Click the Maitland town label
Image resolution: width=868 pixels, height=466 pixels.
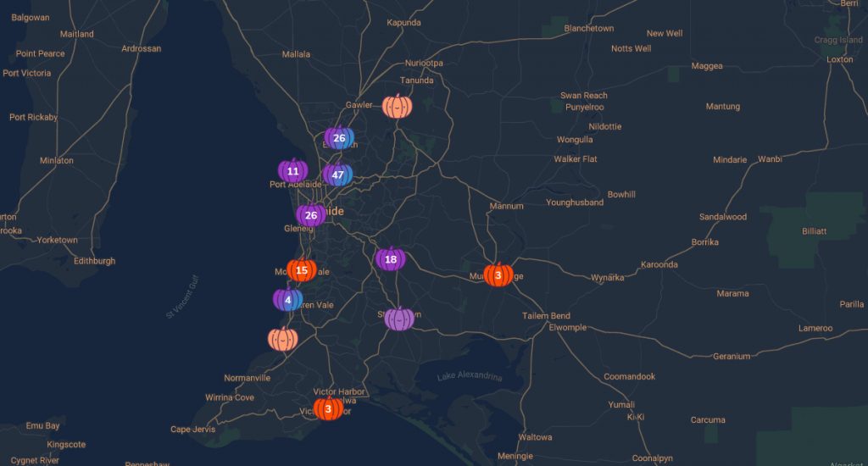pos(76,34)
